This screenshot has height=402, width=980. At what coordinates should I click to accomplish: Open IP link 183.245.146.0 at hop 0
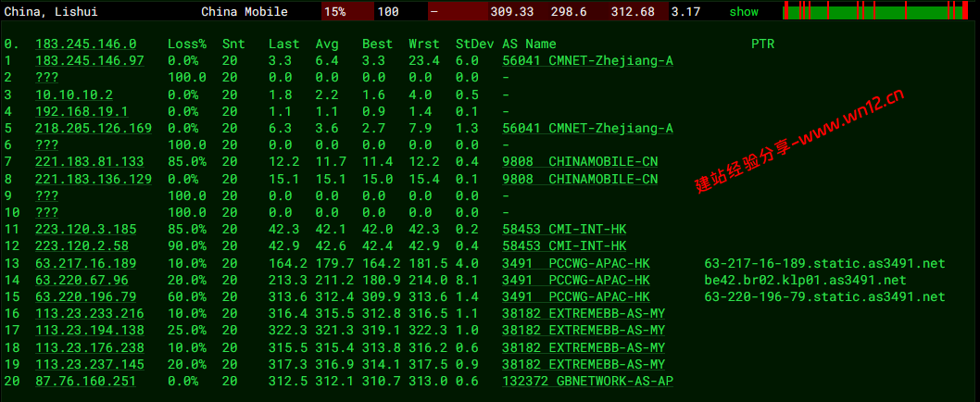(x=86, y=44)
